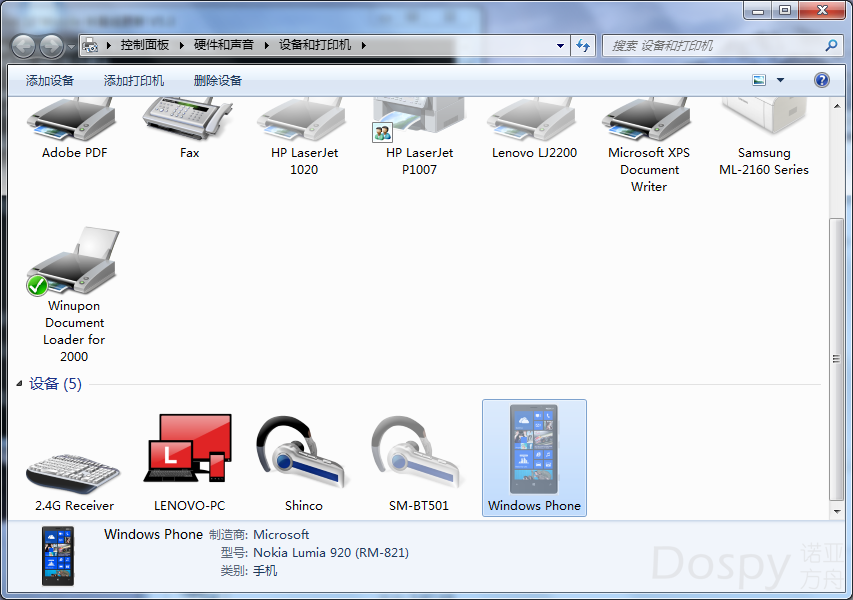Select the SM-BT501 headset device
853x600 pixels.
coord(418,452)
